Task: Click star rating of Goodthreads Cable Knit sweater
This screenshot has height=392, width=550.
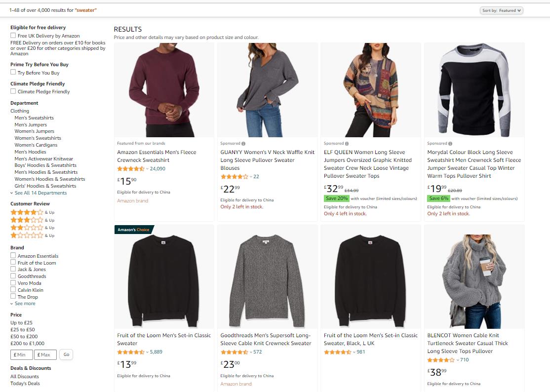Action: click(235, 352)
